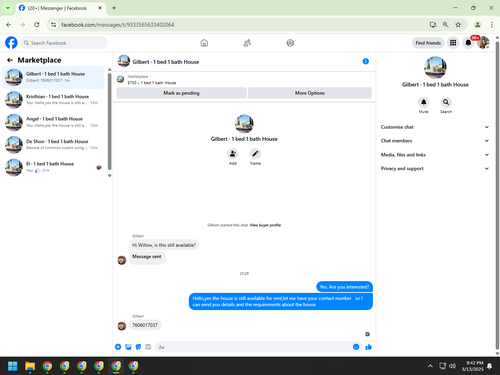Go back in browser history
500x375 pixels.
[x=9, y=25]
